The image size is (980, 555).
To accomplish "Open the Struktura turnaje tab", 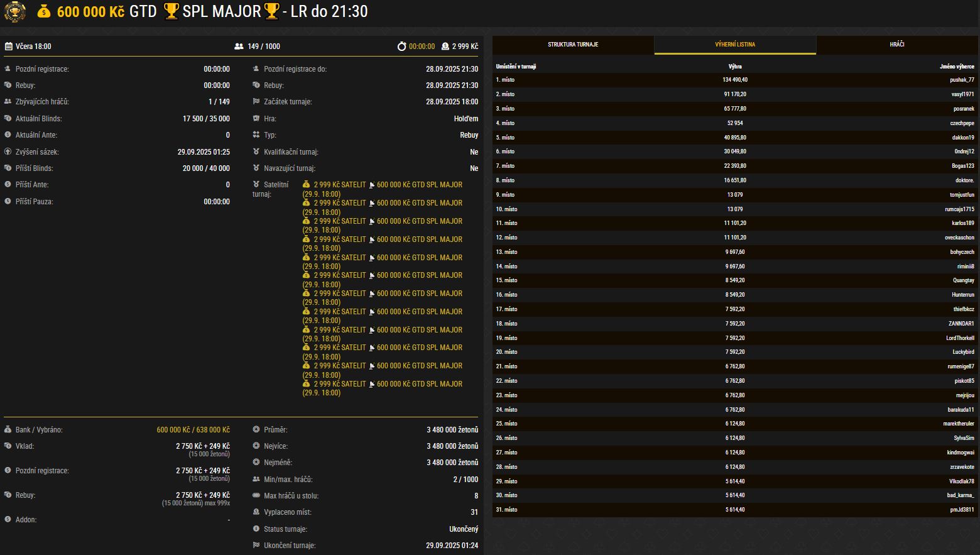I will [x=573, y=45].
